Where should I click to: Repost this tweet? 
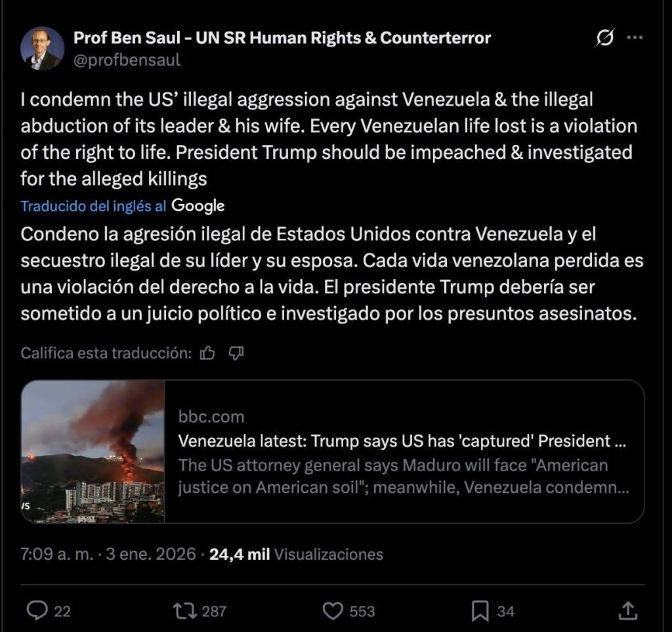[x=184, y=611]
